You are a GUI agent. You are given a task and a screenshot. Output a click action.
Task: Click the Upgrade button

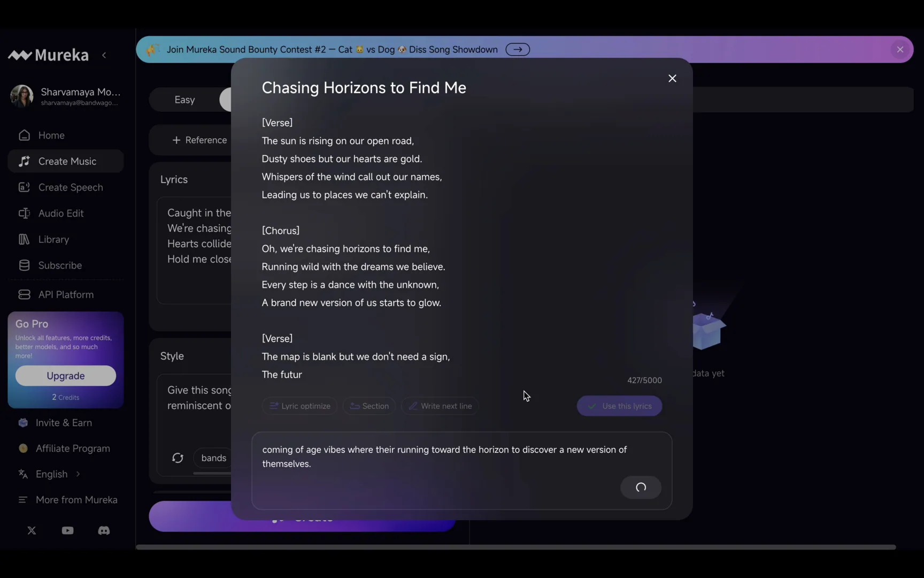click(x=65, y=376)
